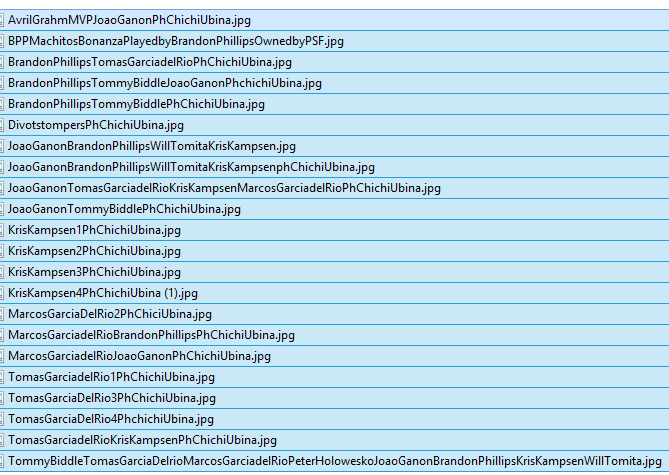Click the KrisKampsen2PhChichiUbina.jpg file icon
Screen dimensions: 669x475
[x=3, y=251]
